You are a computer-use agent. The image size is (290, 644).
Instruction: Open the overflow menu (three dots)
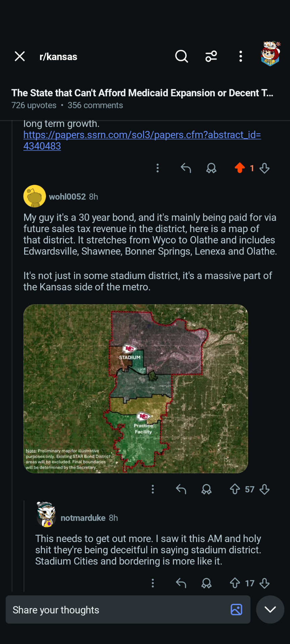pyautogui.click(x=240, y=56)
